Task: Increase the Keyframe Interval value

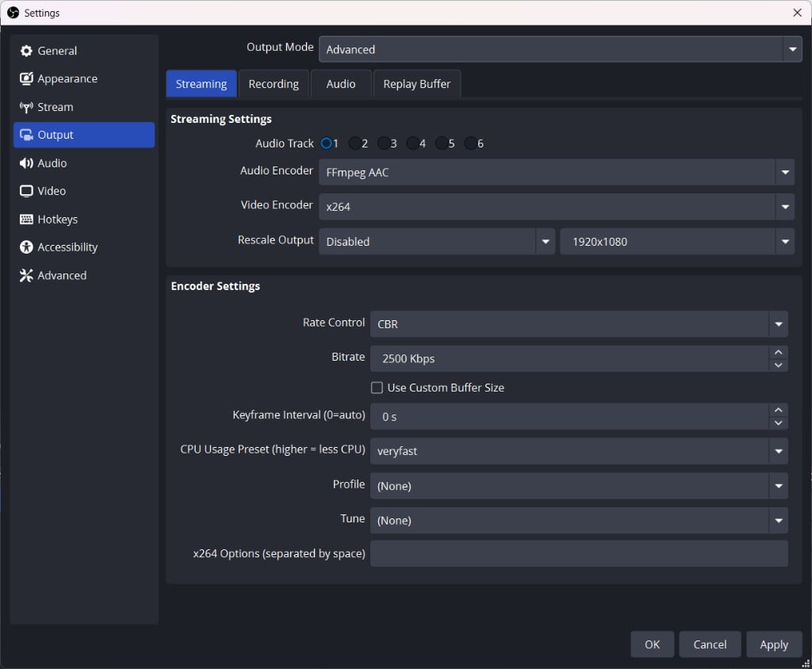Action: pos(779,410)
